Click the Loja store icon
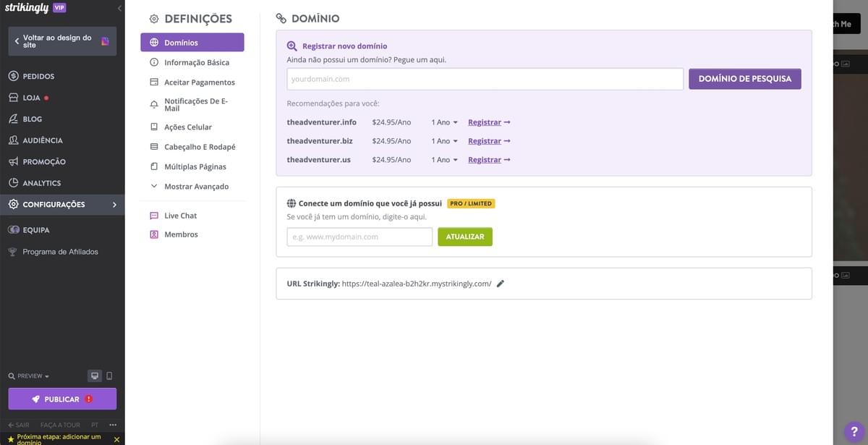 tap(13, 98)
